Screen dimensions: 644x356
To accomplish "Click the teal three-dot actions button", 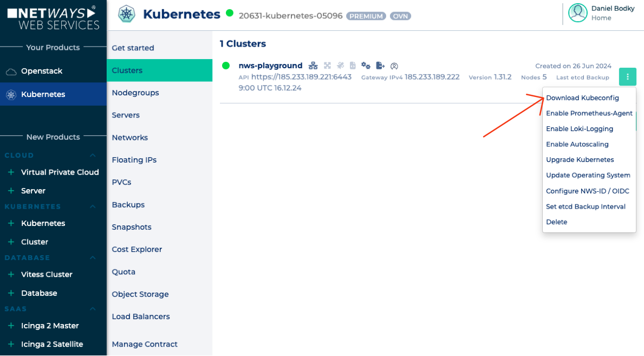I will 627,76.
